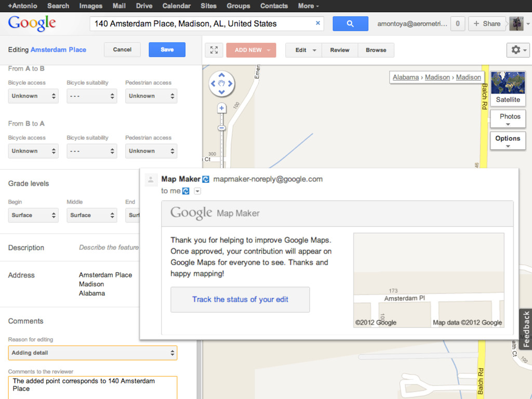The width and height of the screenshot is (532, 399).
Task: Click the blue icon next to Map Maker
Action: [206, 179]
